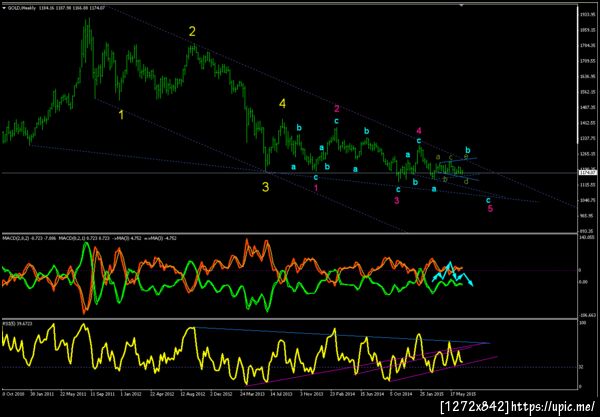Click the 3 Nov 2013 date label
Image resolution: width=600 pixels, height=417 pixels.
click(312, 394)
